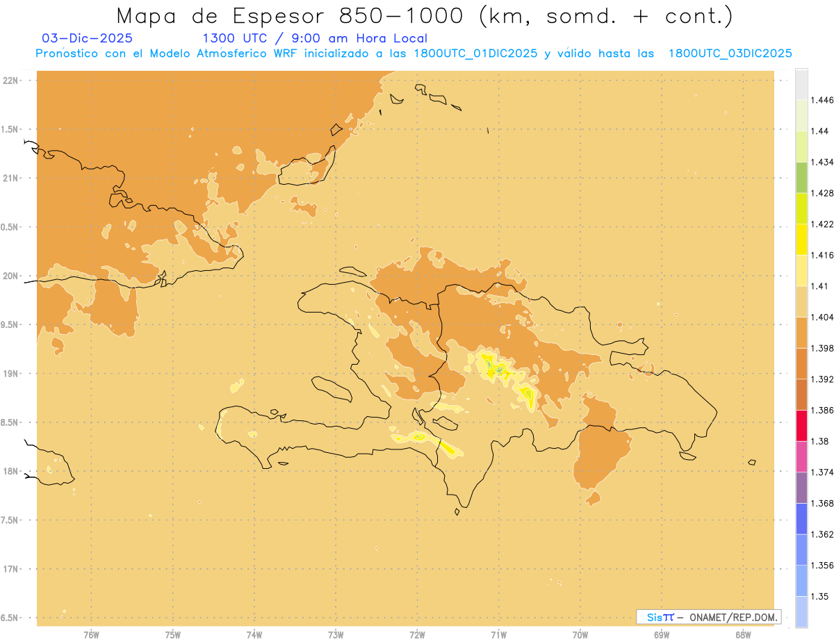Click legend value 1.422
Image resolution: width=834 pixels, height=644 pixels.
click(821, 224)
